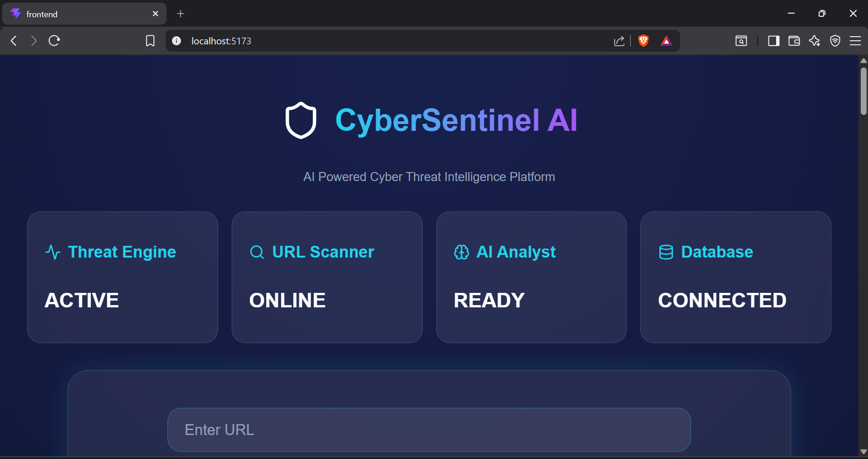Click the Enter URL input field
The width and height of the screenshot is (868, 459).
(429, 430)
